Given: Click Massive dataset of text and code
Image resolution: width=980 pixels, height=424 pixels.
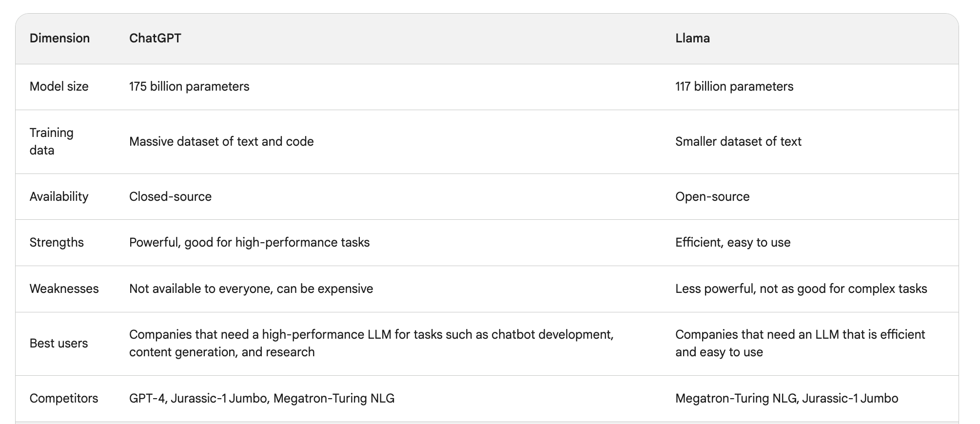Looking at the screenshot, I should [221, 141].
